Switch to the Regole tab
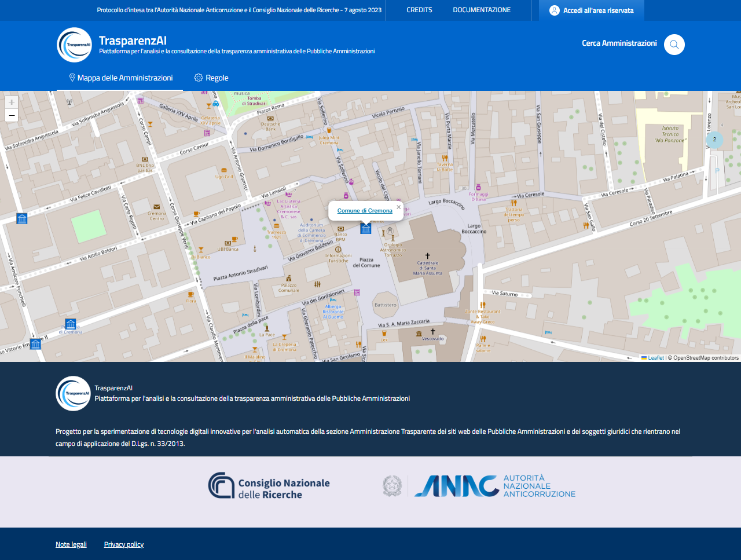Screen dimensions: 741x560 211,78
